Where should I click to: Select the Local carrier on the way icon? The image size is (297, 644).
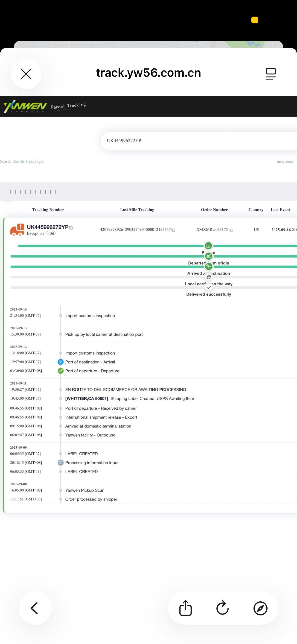(209, 277)
